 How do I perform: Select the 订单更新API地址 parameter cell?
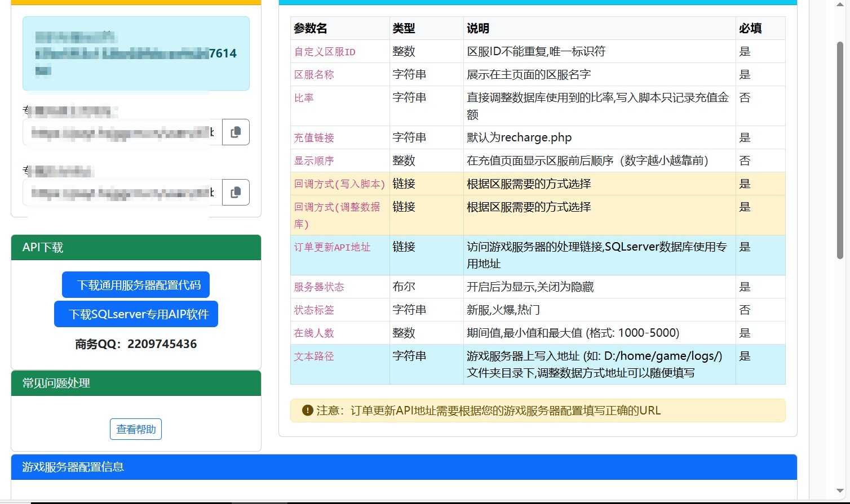point(332,247)
